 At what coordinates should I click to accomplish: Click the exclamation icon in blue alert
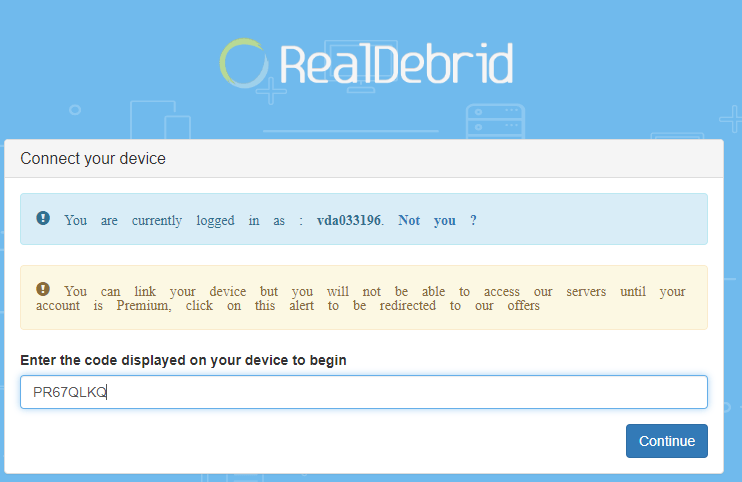pyautogui.click(x=43, y=218)
